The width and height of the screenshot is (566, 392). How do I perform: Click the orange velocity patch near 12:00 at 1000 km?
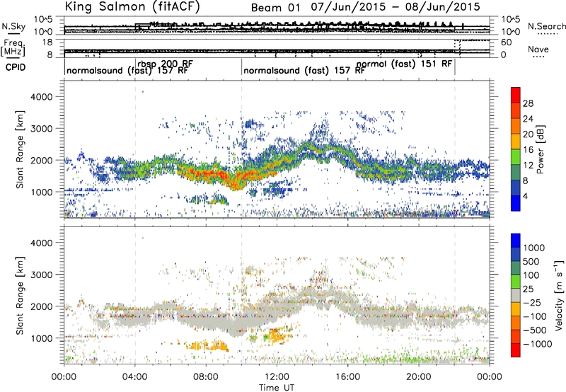(x=276, y=335)
